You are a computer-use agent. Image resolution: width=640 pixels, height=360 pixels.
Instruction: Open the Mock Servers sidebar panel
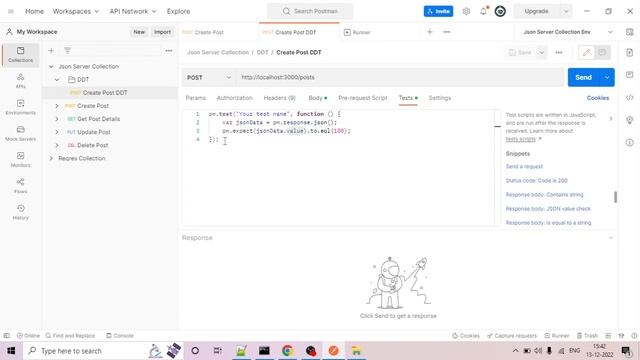click(x=20, y=133)
